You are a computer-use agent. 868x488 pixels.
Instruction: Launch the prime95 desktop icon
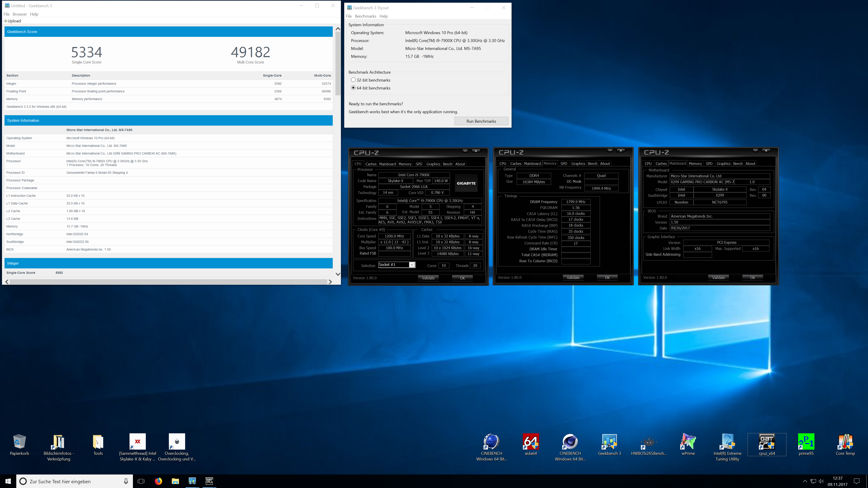point(806,442)
